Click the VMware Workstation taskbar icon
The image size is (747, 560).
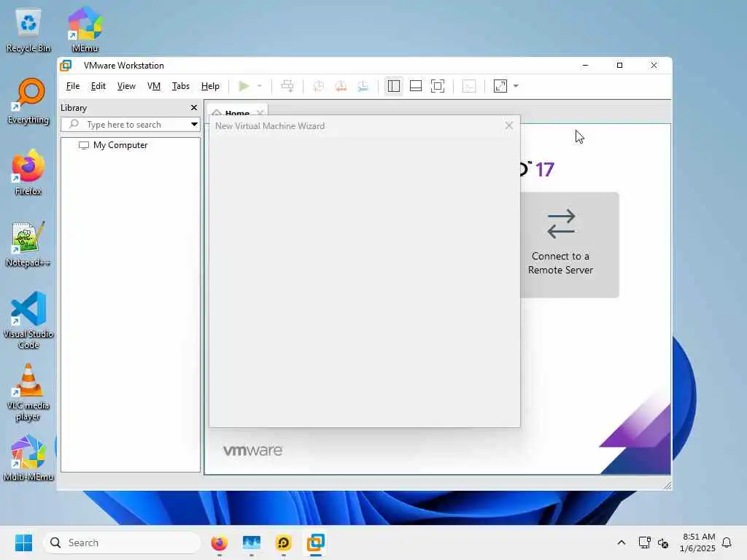[x=315, y=542]
